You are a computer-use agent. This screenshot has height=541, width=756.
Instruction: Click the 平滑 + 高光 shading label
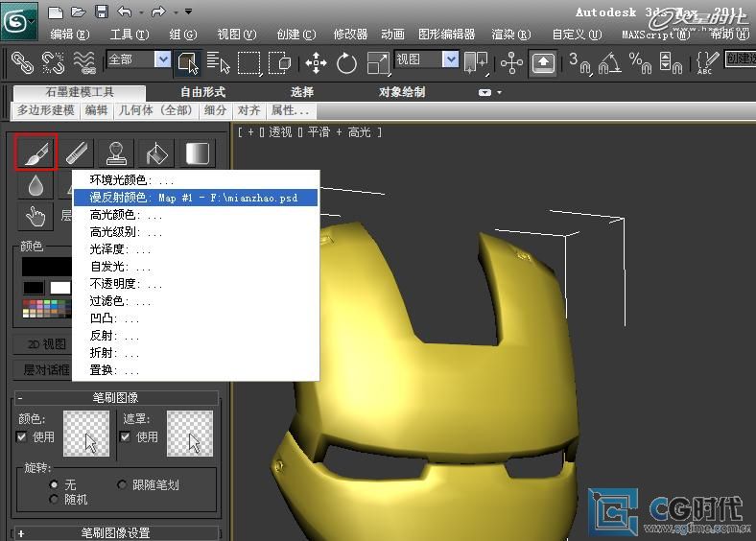[x=340, y=132]
